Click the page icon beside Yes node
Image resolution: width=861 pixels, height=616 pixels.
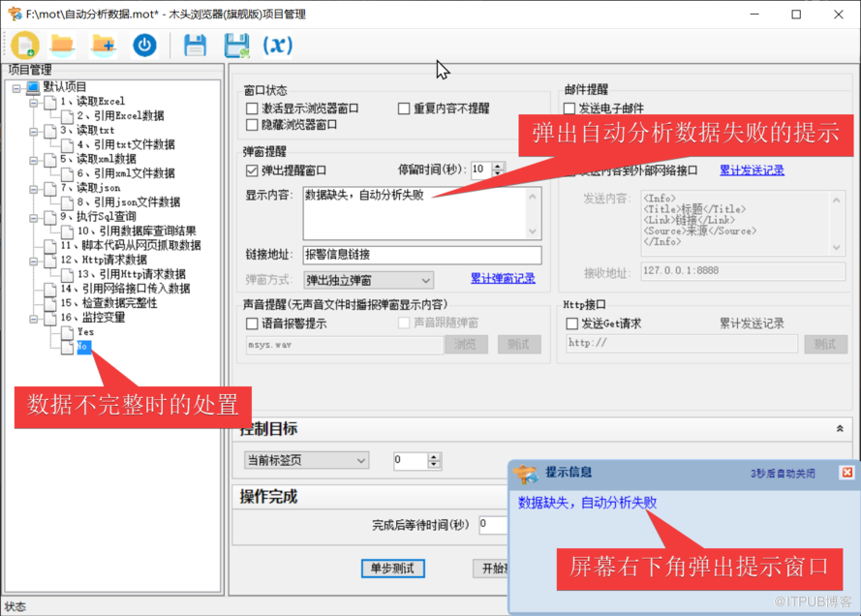68,332
